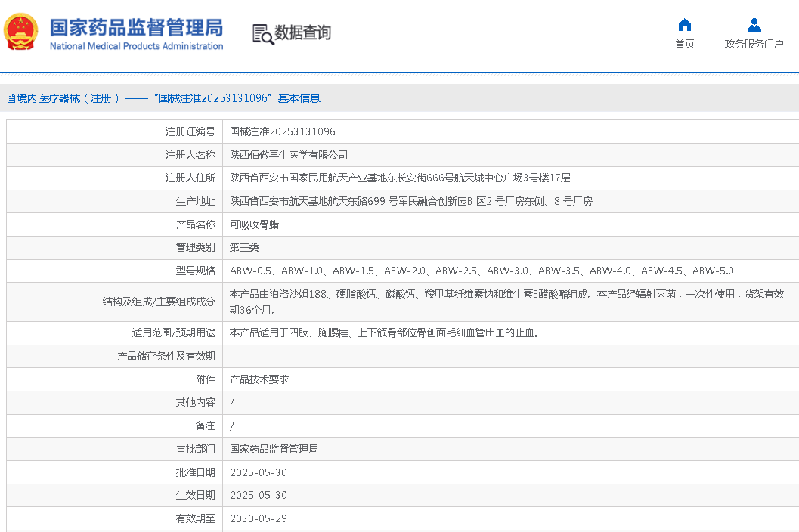
Task: Click the document icon before 境内医疗器械
Action: tap(11, 98)
